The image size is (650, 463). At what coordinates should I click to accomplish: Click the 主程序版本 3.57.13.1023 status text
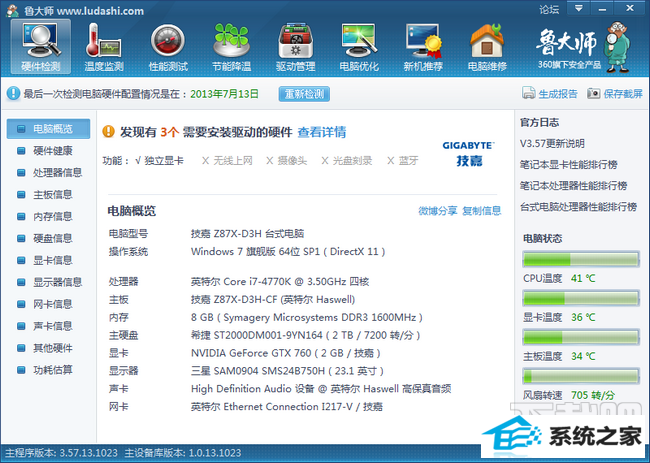(61, 453)
